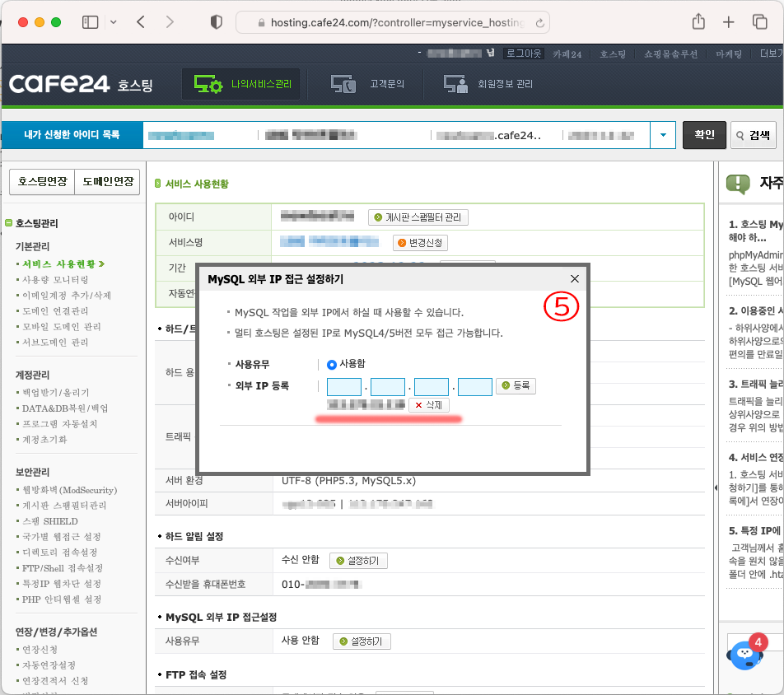Click the Safari share icon
Image resolution: width=784 pixels, height=695 pixels.
(x=698, y=22)
